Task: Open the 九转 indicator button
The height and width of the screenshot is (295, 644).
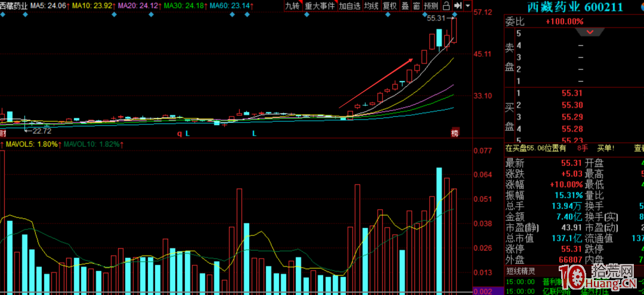Action: tap(293, 6)
